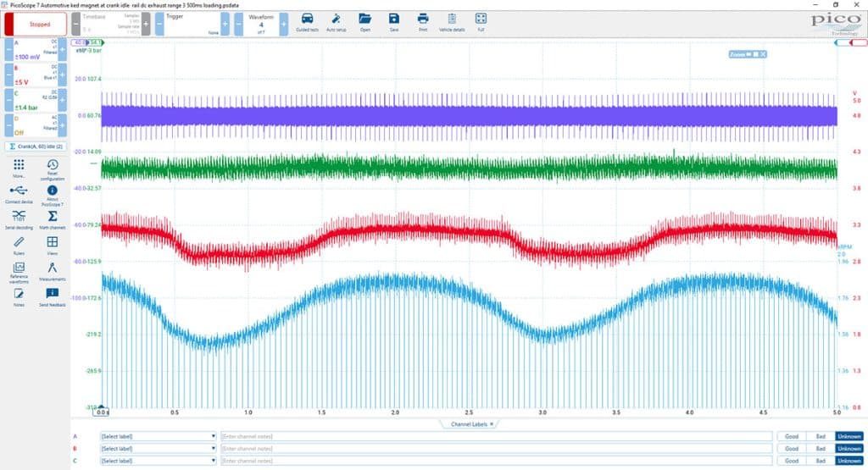Expand the channel B Select label dropdown

[159, 449]
